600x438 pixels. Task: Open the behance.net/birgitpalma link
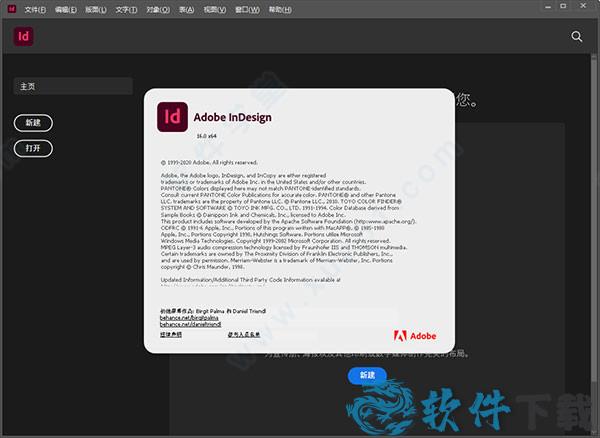point(189,318)
